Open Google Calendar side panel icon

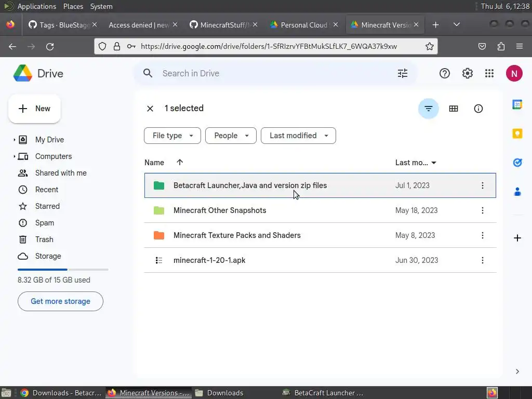[517, 104]
